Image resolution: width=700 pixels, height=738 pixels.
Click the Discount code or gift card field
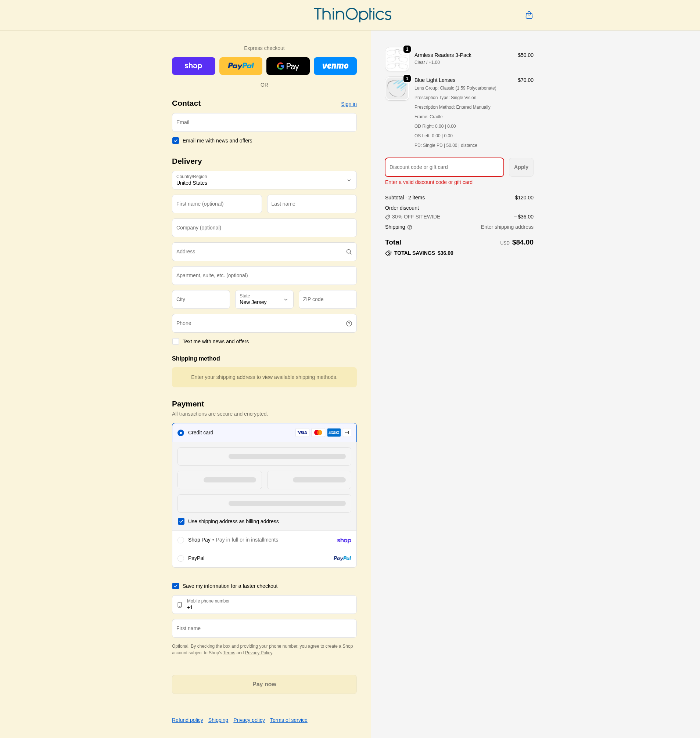click(x=444, y=167)
